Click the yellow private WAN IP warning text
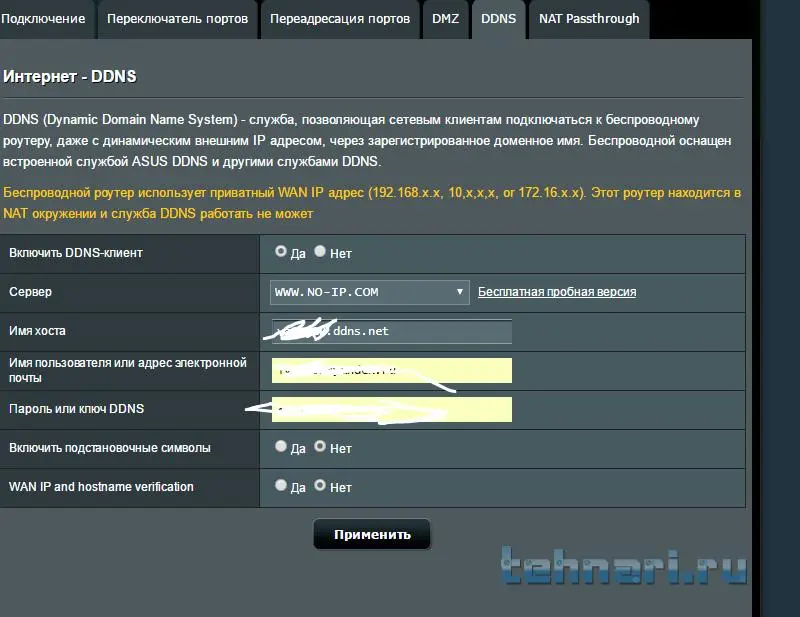800x617 pixels. point(372,203)
